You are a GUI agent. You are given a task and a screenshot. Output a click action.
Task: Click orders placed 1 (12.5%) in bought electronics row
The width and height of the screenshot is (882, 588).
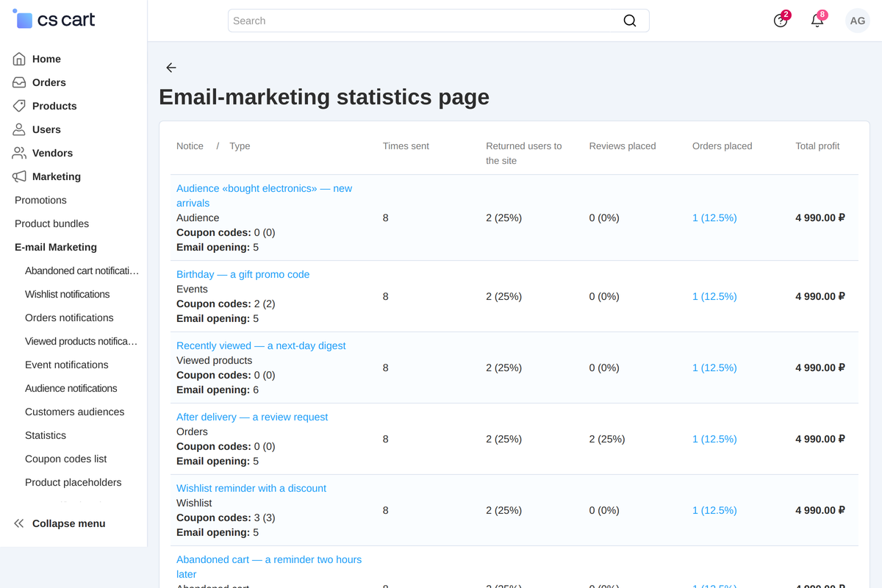(714, 218)
